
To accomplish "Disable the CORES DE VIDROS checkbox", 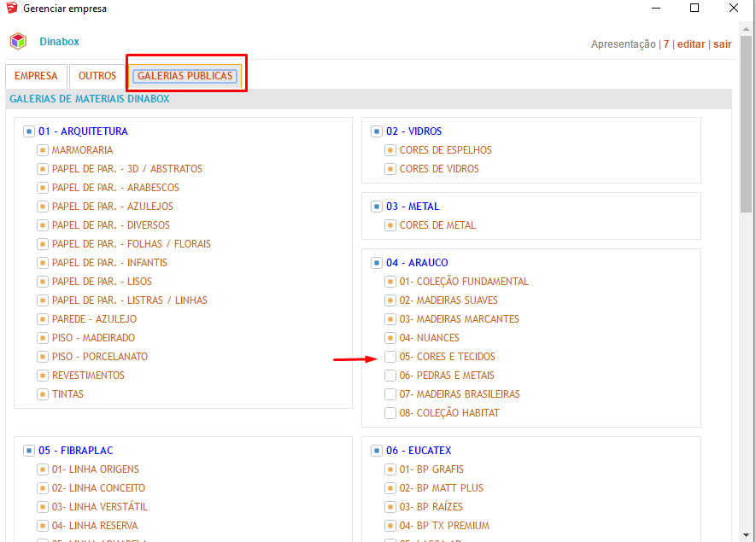I will [x=390, y=169].
